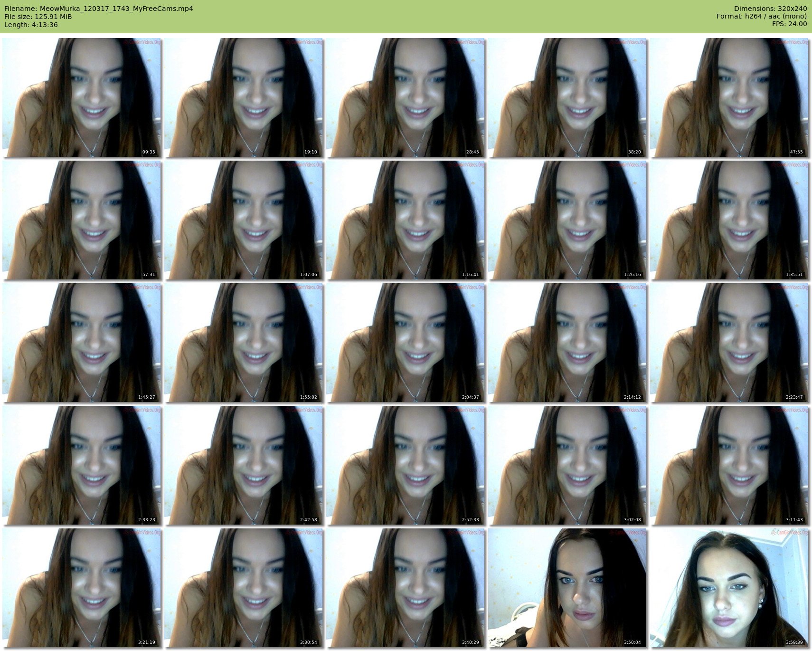This screenshot has height=651, width=812.
Task: Click the frame timestamped 2:33:23
Action: 82,465
